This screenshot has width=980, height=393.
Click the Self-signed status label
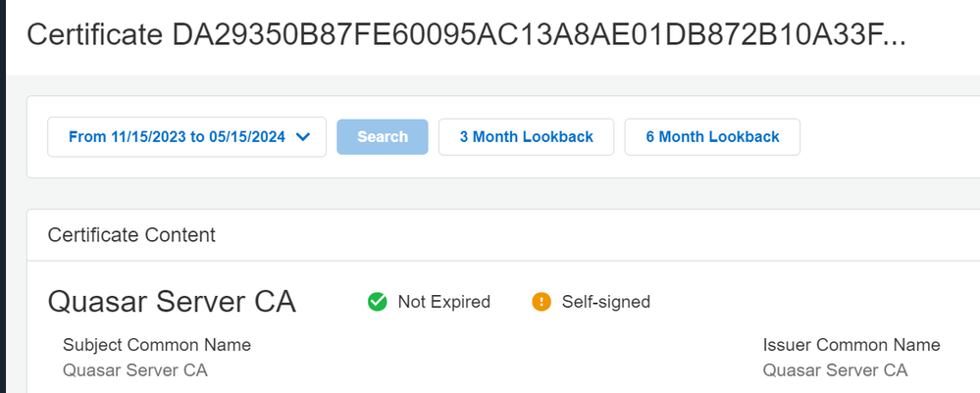coord(605,302)
